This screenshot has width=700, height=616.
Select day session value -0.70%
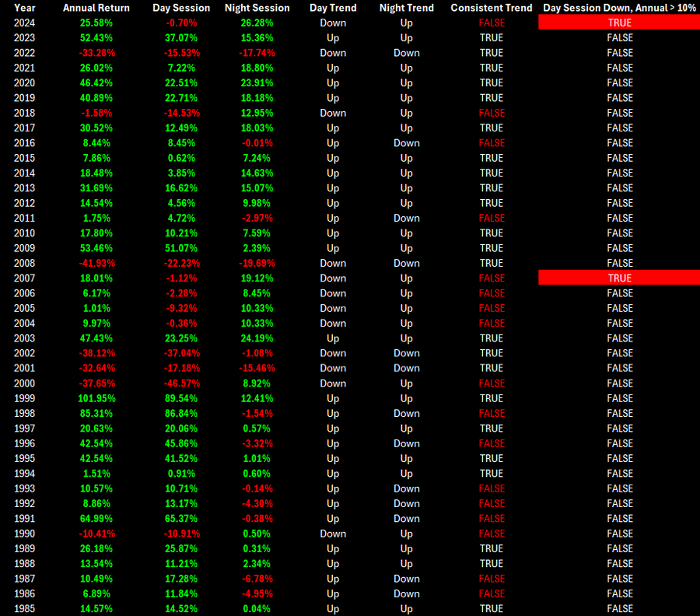pos(181,23)
